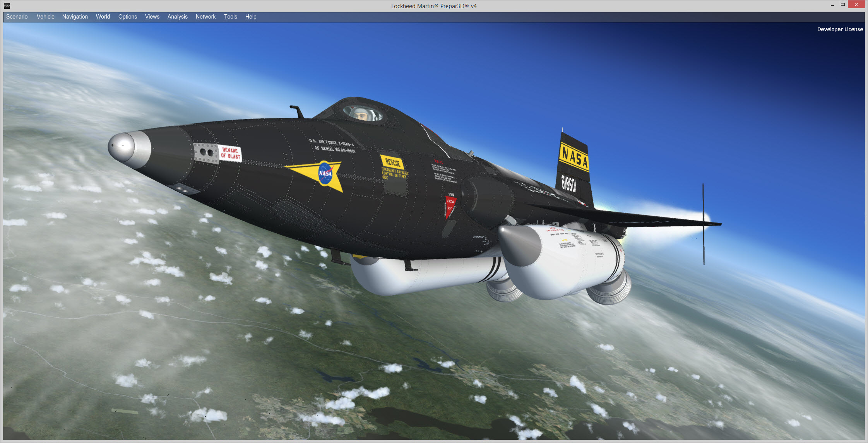Image resolution: width=868 pixels, height=443 pixels.
Task: Open the World menu
Action: coord(103,17)
